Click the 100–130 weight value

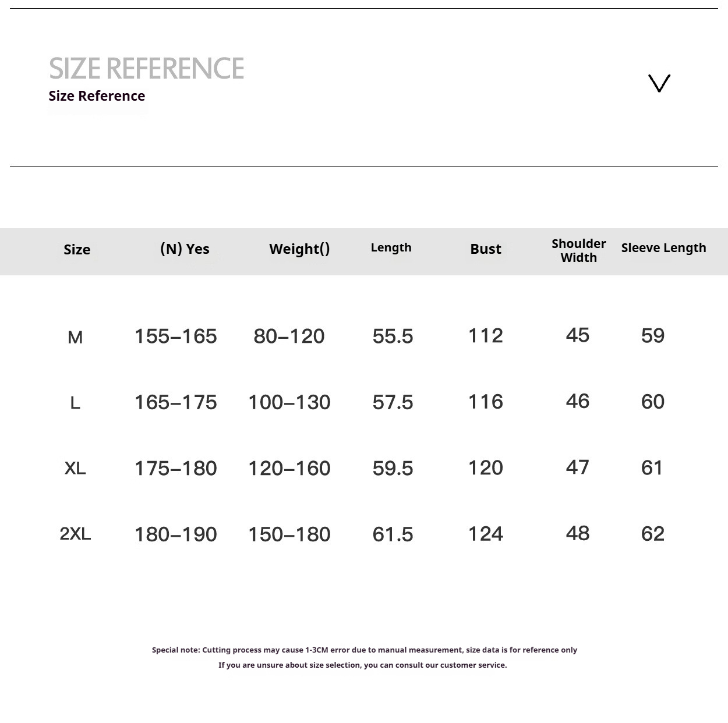(289, 402)
